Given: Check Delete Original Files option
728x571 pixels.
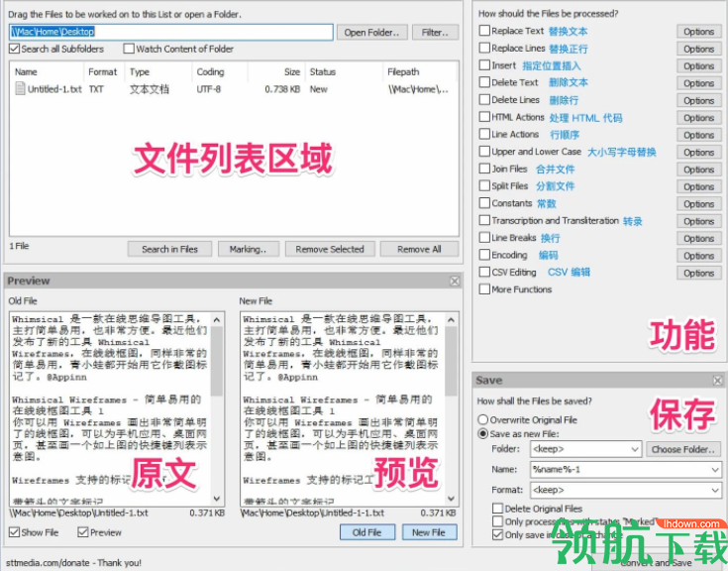Looking at the screenshot, I should coord(497,509).
